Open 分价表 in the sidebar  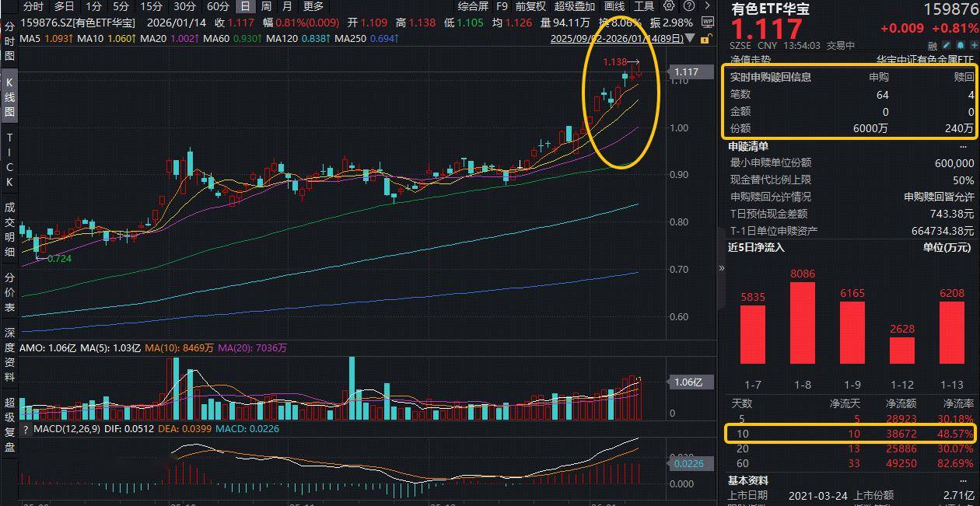9,291
